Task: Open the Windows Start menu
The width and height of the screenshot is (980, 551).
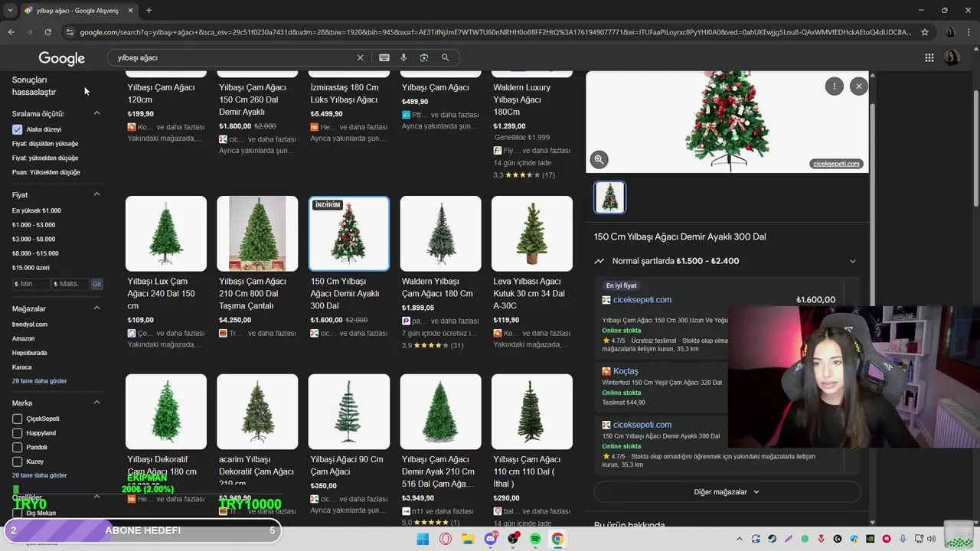Action: 423,539
